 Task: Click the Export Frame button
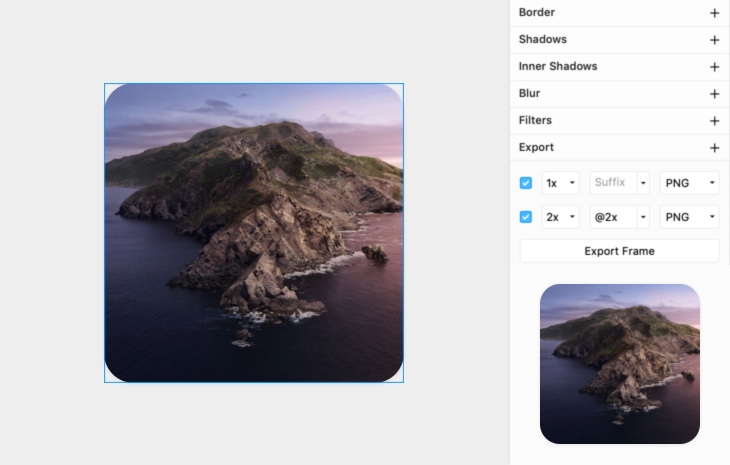tap(619, 251)
